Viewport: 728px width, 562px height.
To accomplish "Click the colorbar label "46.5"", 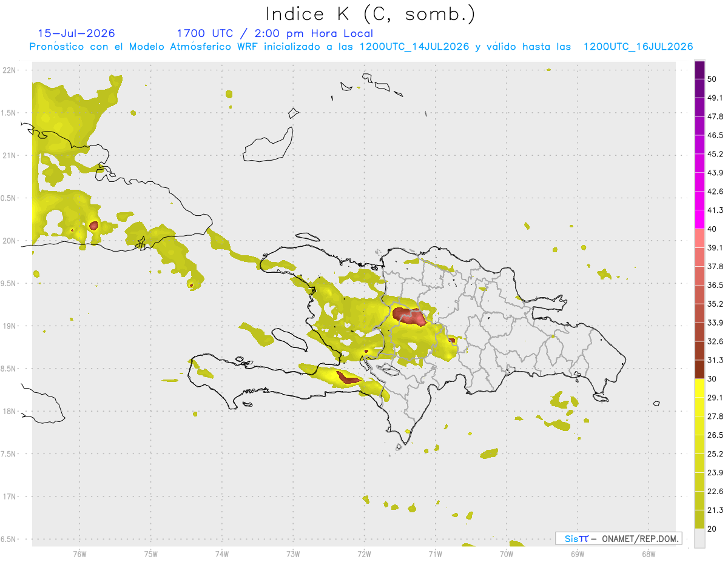I will pos(716,136).
